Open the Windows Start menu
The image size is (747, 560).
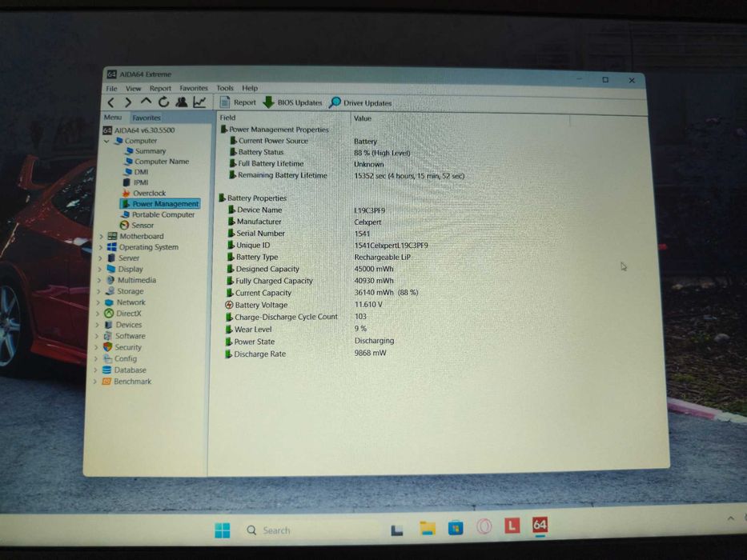222,530
